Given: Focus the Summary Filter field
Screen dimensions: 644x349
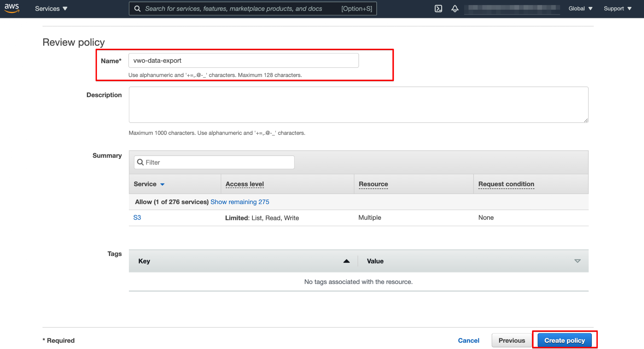Looking at the screenshot, I should pos(214,162).
